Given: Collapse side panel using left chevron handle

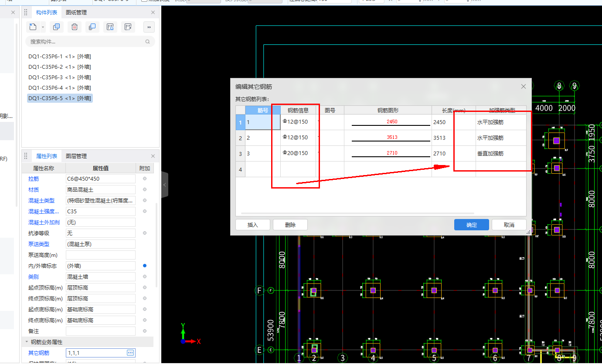Looking at the screenshot, I should 165,185.
